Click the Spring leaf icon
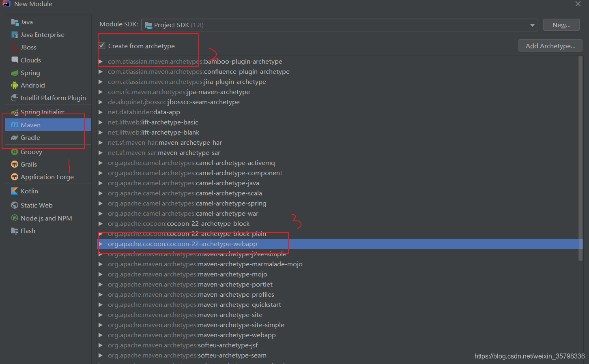The width and height of the screenshot is (589, 364). point(15,73)
